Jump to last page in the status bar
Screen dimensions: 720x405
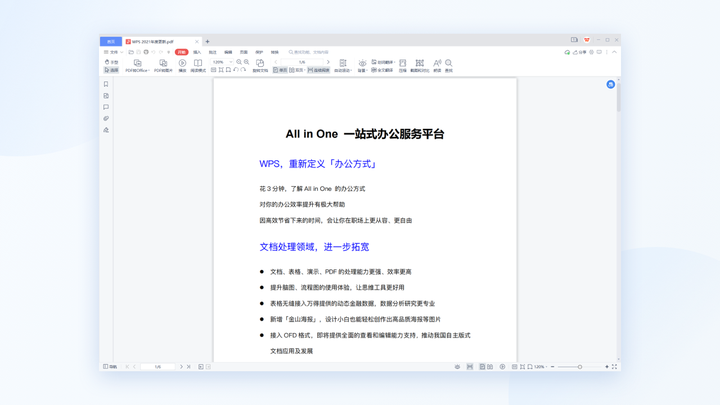tap(189, 366)
